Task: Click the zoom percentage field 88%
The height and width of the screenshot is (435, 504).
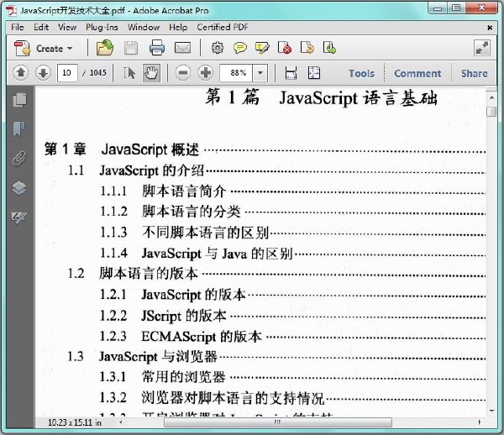Action: click(237, 73)
